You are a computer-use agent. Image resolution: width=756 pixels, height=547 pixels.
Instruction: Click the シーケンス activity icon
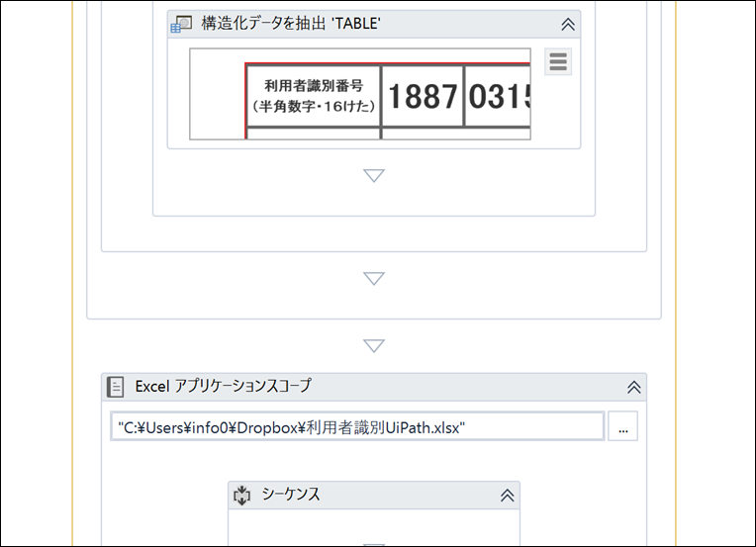242,496
